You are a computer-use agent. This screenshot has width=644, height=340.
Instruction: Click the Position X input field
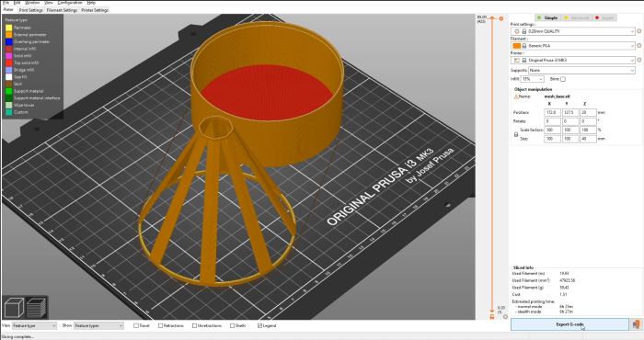point(552,112)
